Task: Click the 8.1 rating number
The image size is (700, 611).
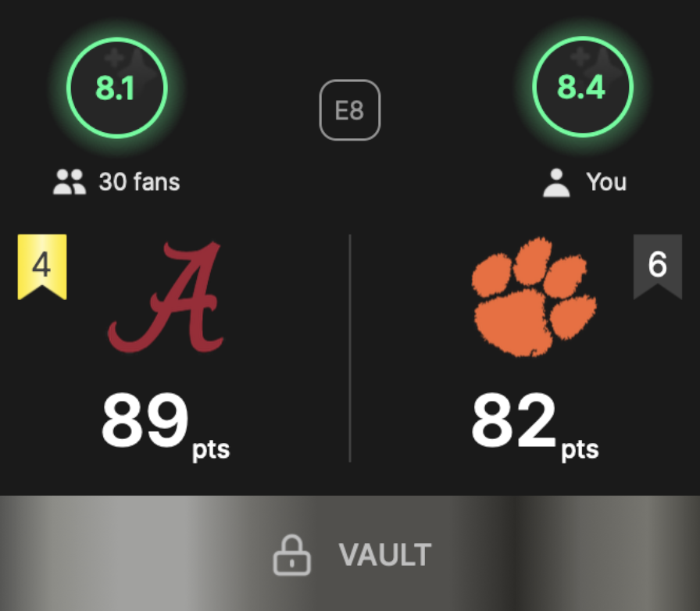Action: (115, 88)
